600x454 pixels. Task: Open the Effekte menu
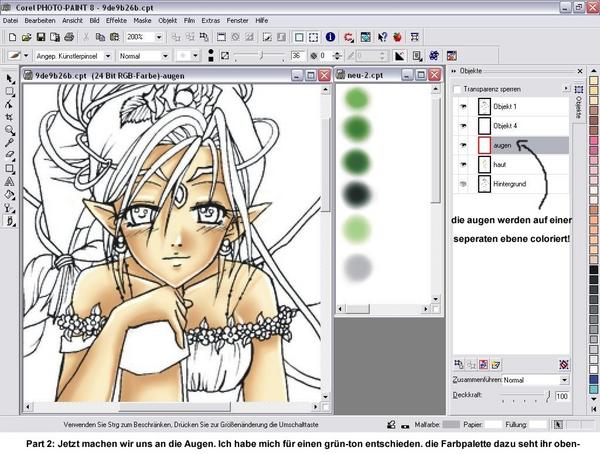116,21
